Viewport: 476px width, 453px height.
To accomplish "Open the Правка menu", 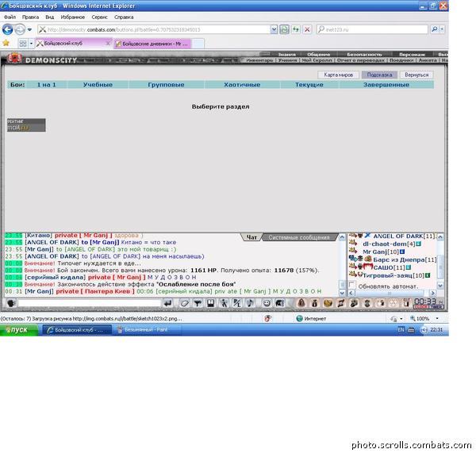I will point(30,17).
